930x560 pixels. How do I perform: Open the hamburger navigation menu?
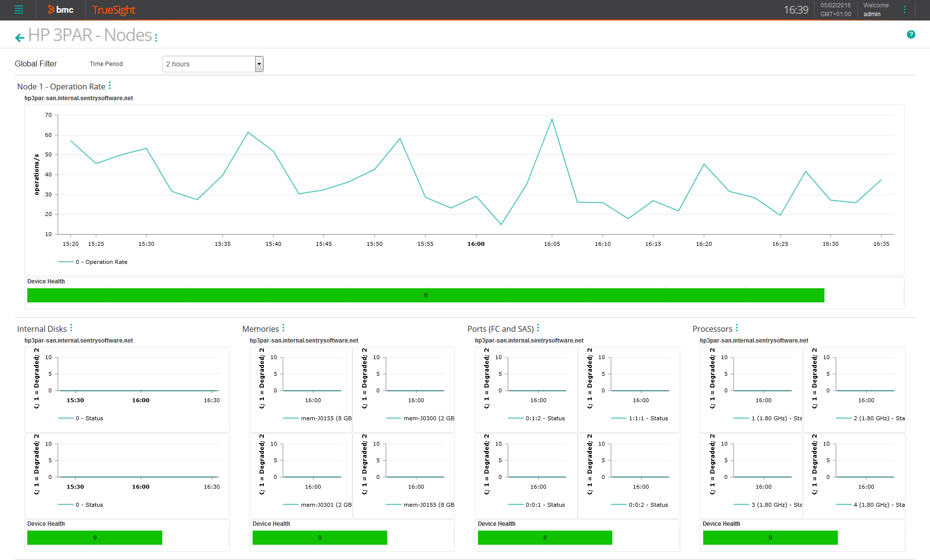coord(19,10)
